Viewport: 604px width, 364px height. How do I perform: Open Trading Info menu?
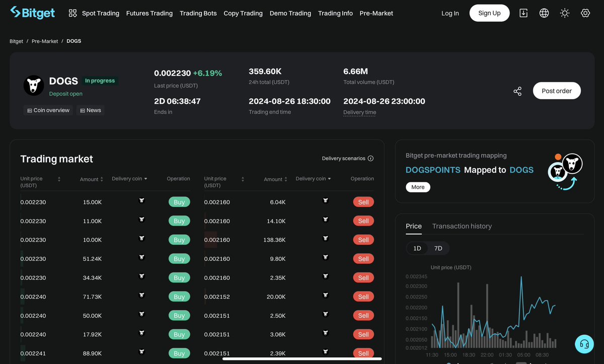pos(335,13)
